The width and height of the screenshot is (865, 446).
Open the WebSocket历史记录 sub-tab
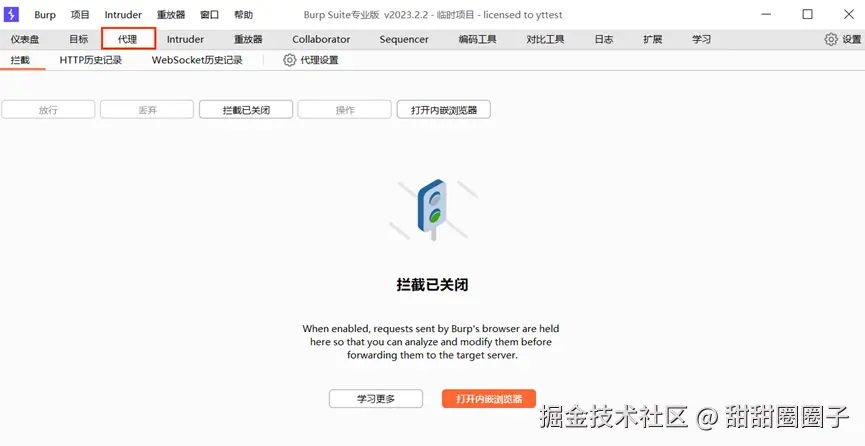pos(197,60)
